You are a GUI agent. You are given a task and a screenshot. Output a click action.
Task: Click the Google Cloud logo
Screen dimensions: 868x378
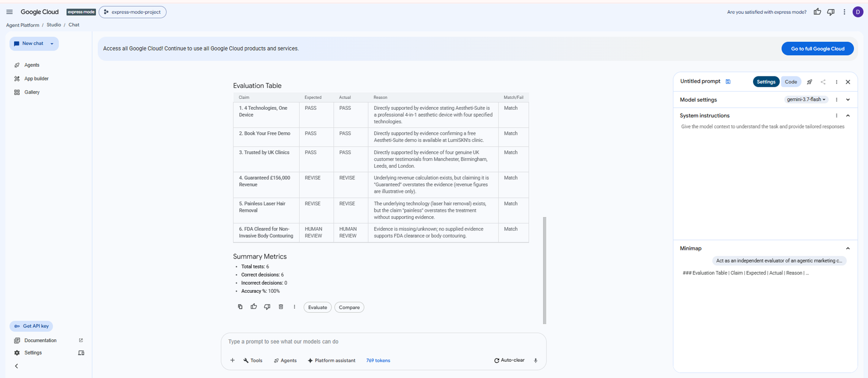tap(40, 12)
